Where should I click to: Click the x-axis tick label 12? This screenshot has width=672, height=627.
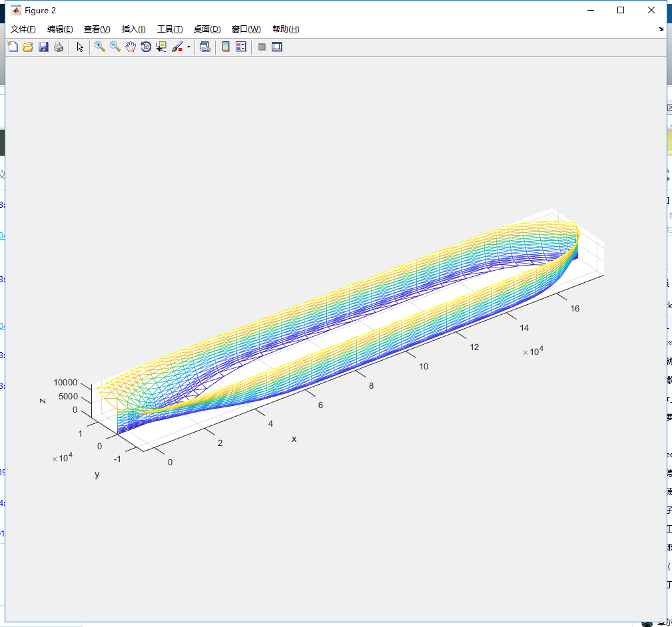[x=474, y=347]
